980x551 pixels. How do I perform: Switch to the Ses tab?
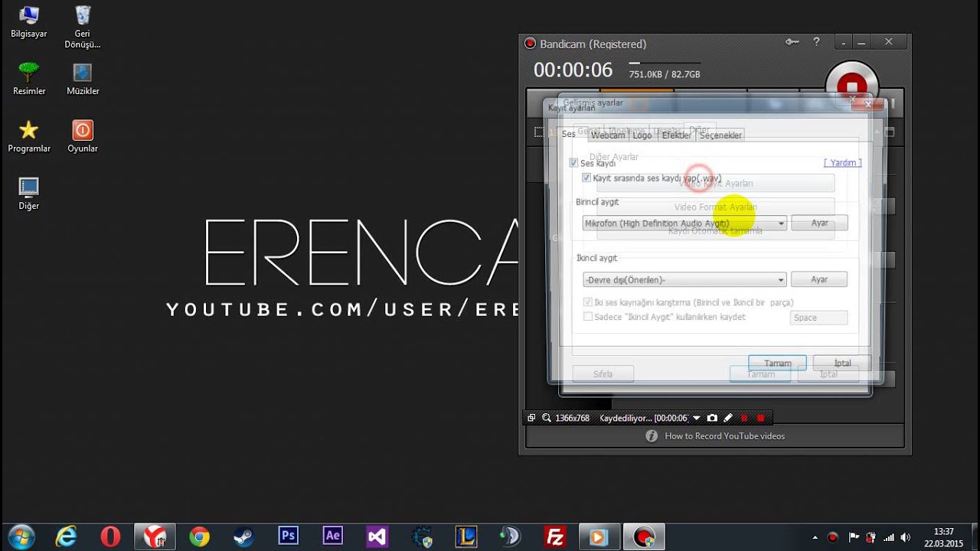pos(568,134)
